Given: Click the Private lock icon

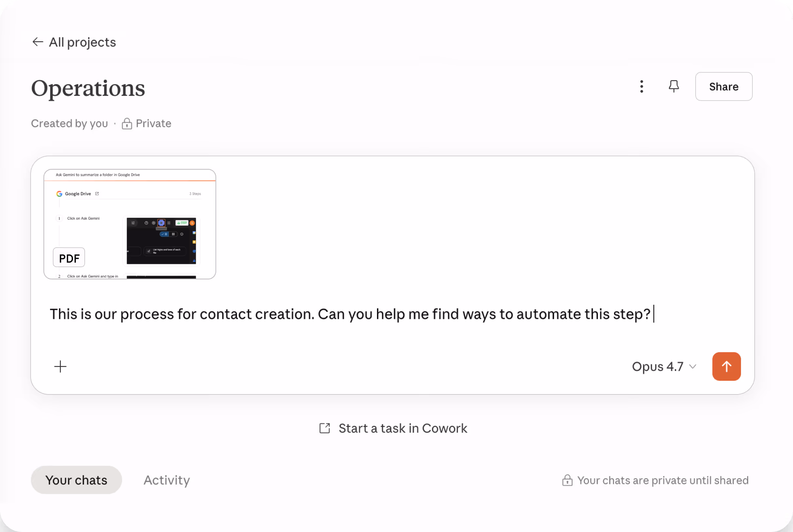Looking at the screenshot, I should 127,123.
